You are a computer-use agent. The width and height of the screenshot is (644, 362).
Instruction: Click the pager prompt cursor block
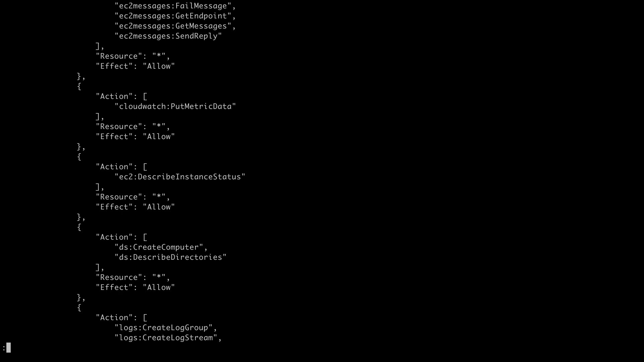9,348
